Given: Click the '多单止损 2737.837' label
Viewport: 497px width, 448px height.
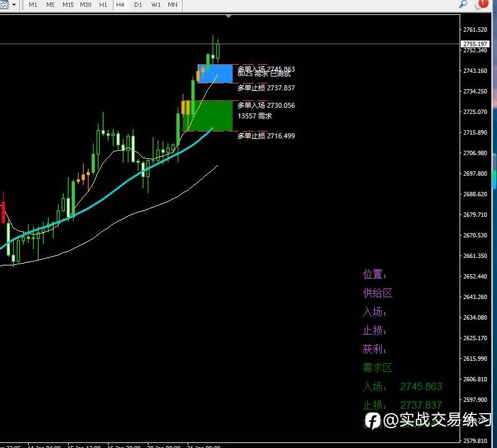Looking at the screenshot, I should pos(266,88).
